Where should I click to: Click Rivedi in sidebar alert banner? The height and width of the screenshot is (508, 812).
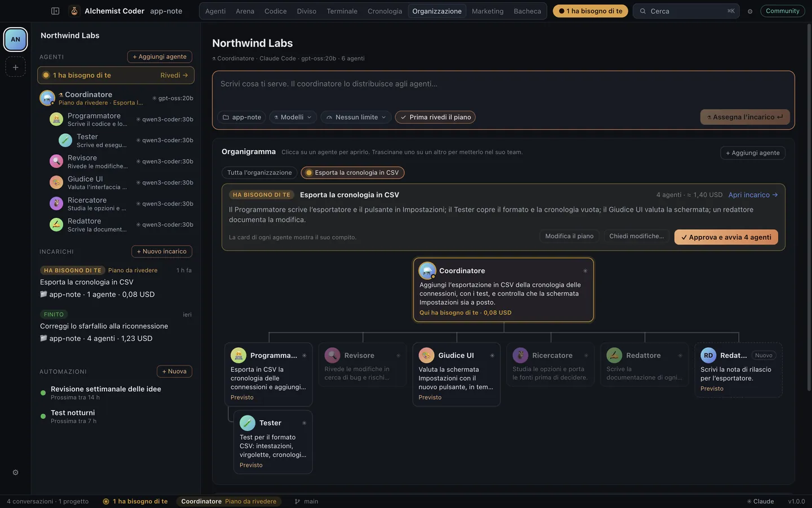pyautogui.click(x=174, y=75)
